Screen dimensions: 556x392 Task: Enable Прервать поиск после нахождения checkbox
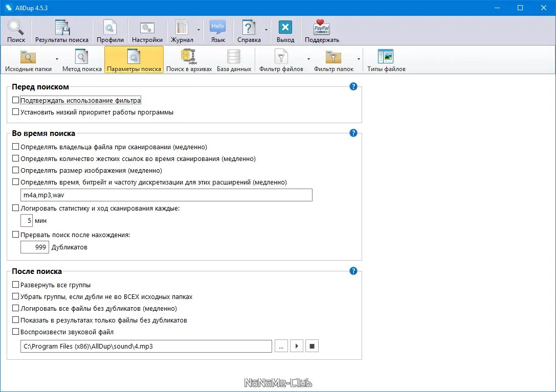[16, 235]
